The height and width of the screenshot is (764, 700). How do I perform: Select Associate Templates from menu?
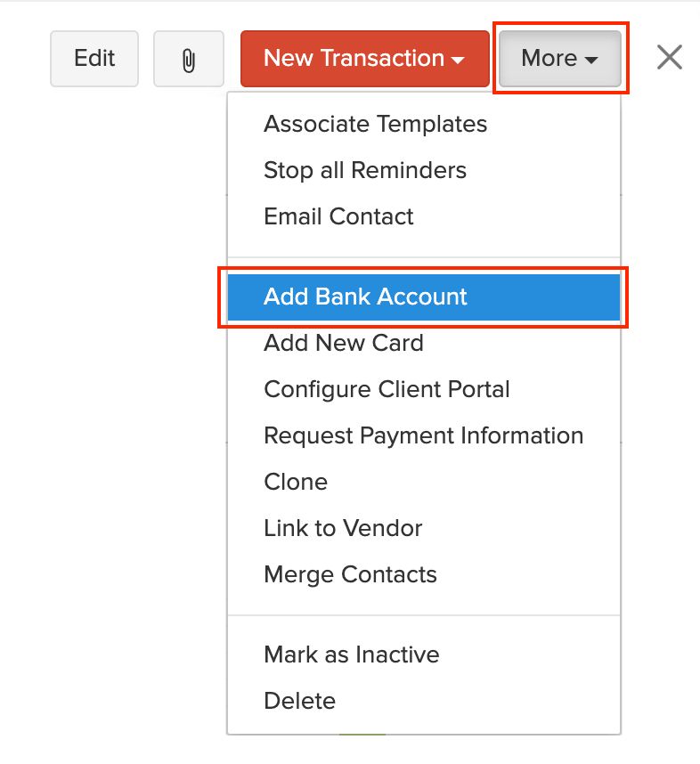click(375, 124)
